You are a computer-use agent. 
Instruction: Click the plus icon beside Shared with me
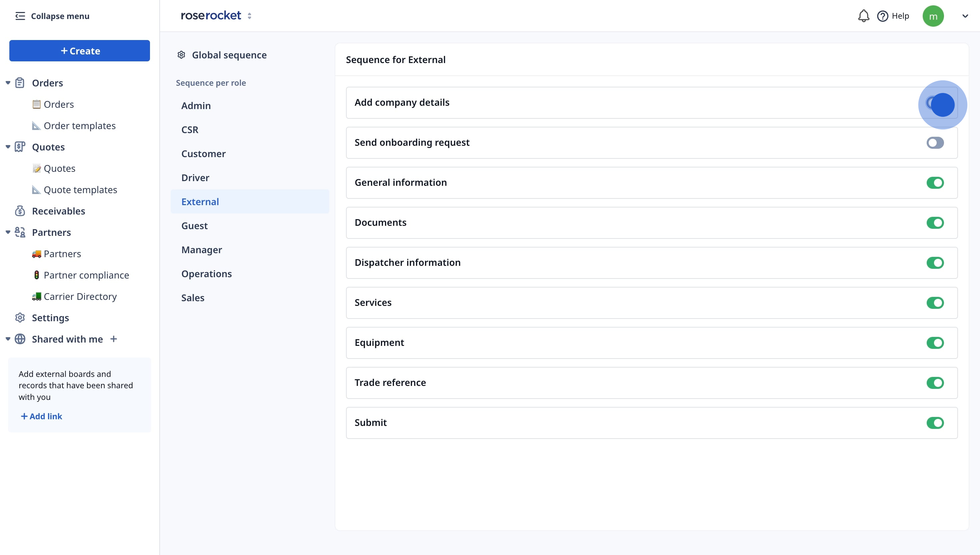[x=114, y=339]
